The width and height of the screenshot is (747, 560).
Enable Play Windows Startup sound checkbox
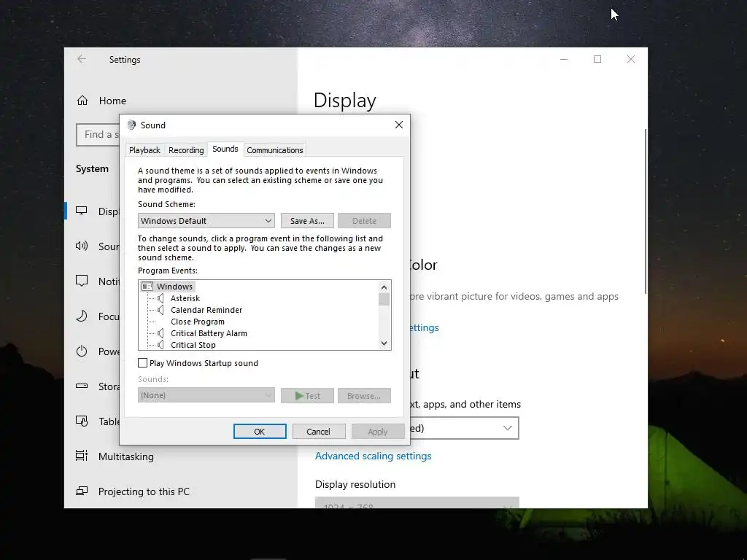tap(142, 363)
